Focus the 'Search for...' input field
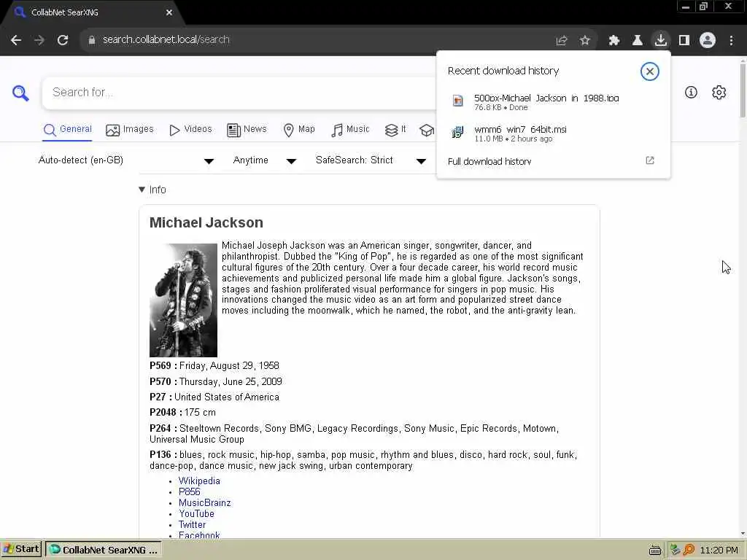Viewport: 747px width, 560px height. pyautogui.click(x=239, y=93)
